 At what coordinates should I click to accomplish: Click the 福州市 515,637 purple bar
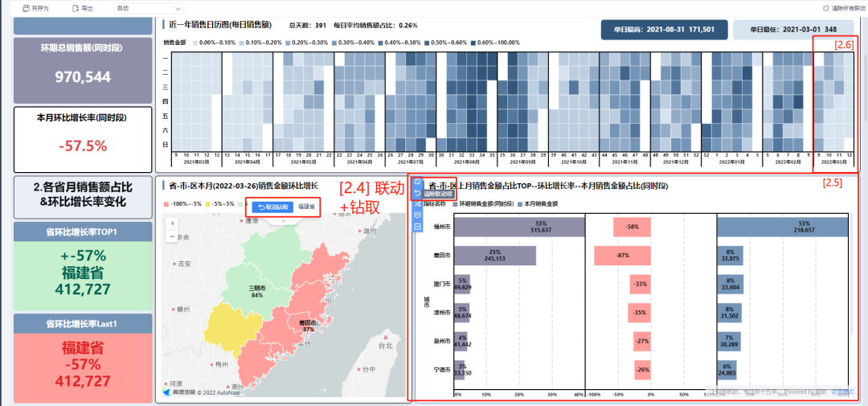(519, 227)
